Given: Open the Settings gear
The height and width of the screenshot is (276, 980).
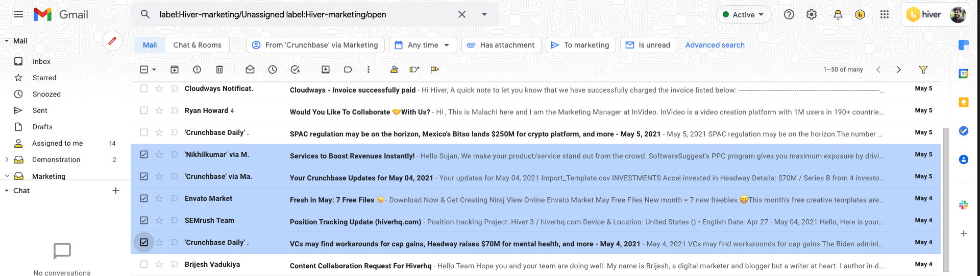Looking at the screenshot, I should pos(812,14).
